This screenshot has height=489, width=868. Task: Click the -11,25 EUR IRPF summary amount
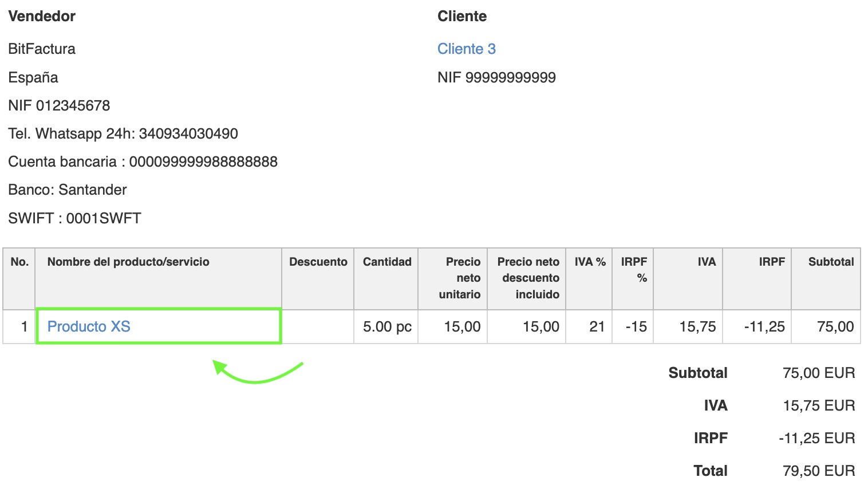pos(816,438)
